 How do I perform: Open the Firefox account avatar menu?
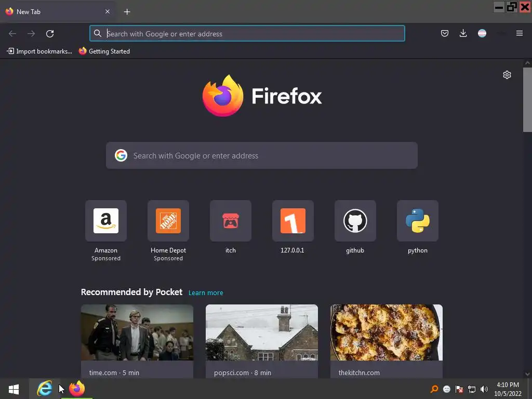click(x=482, y=33)
